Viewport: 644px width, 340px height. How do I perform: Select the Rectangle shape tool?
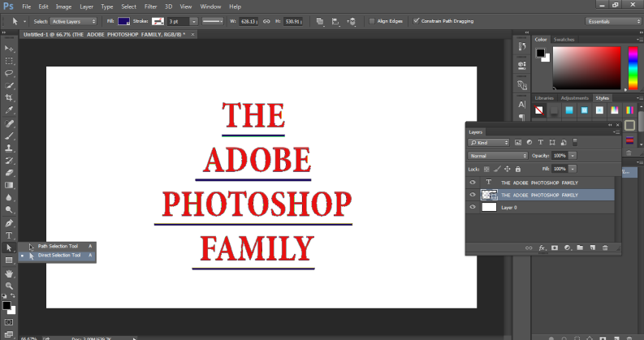tap(9, 260)
